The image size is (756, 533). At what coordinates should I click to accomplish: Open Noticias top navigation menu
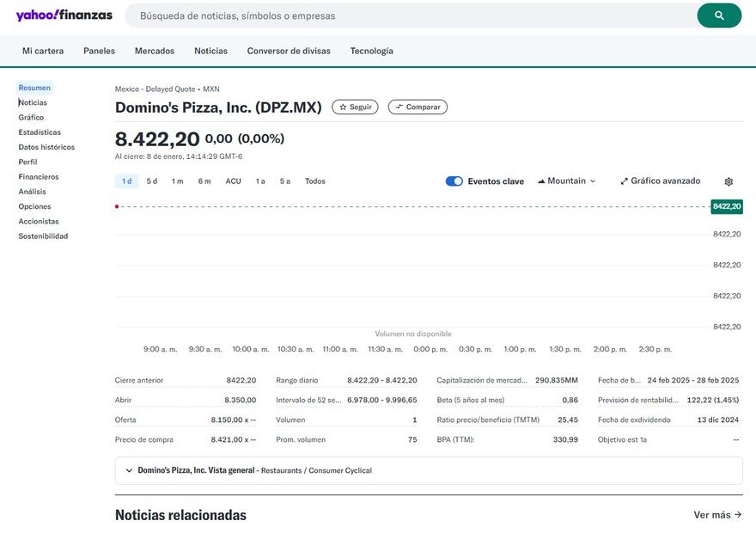click(x=210, y=51)
